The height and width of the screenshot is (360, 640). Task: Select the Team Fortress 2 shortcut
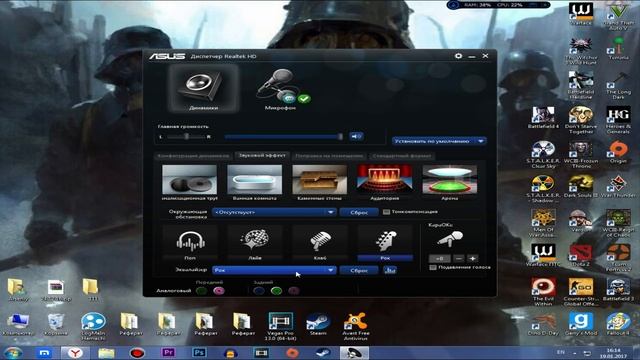tap(618, 258)
